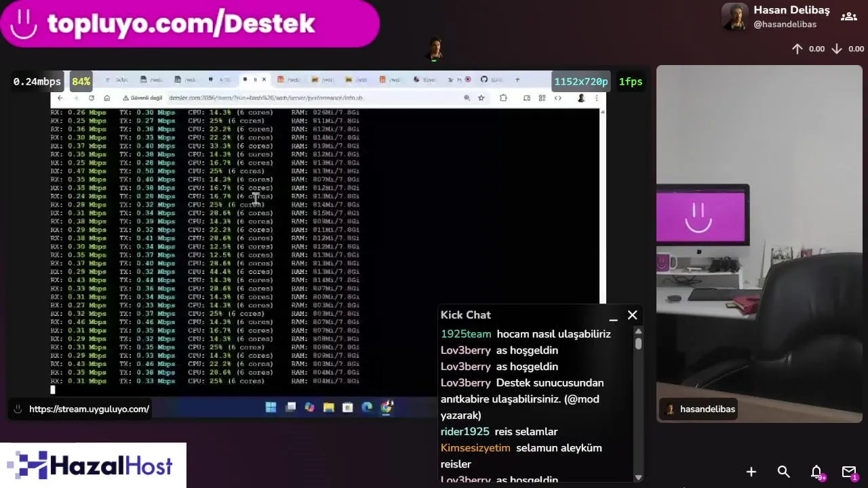Select the hasandelibas webcam video
The height and width of the screenshot is (488, 868).
759,244
